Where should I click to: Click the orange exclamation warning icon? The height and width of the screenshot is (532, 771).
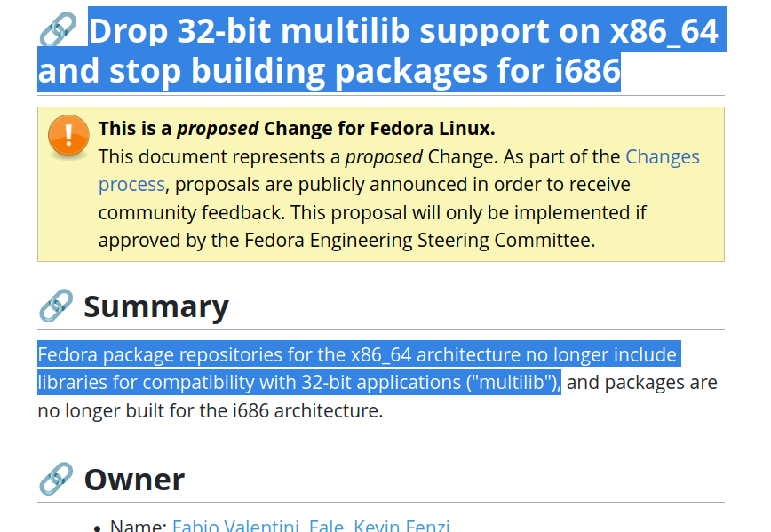pyautogui.click(x=68, y=135)
